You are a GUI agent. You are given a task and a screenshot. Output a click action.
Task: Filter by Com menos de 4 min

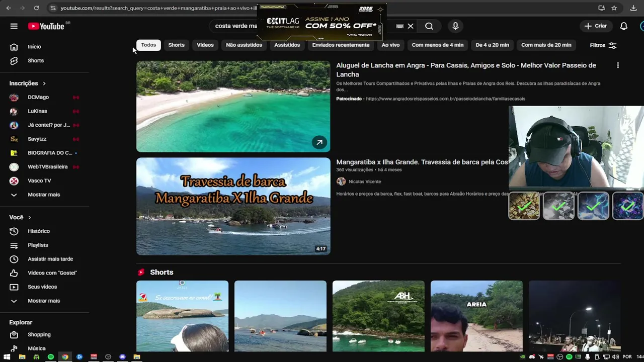coord(438,45)
